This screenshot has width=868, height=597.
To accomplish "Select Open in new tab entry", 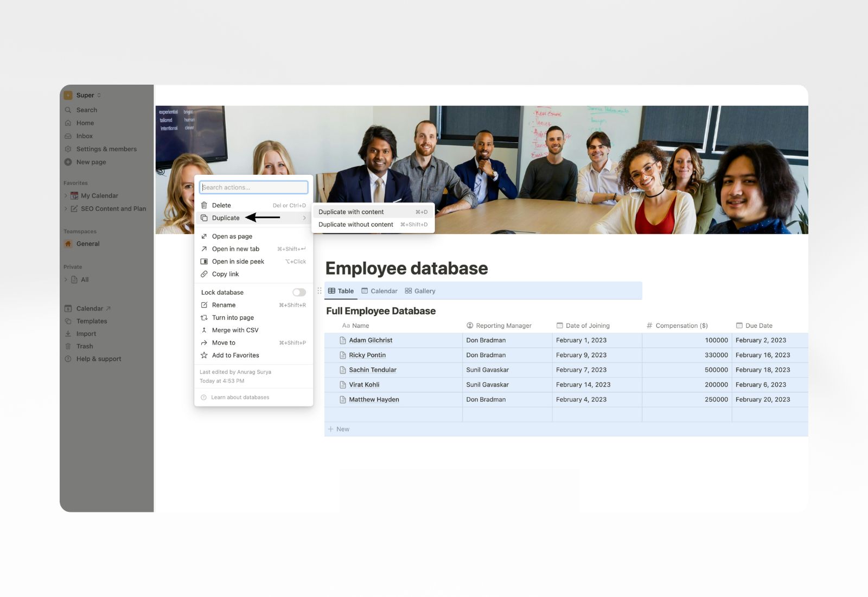I will click(x=253, y=249).
